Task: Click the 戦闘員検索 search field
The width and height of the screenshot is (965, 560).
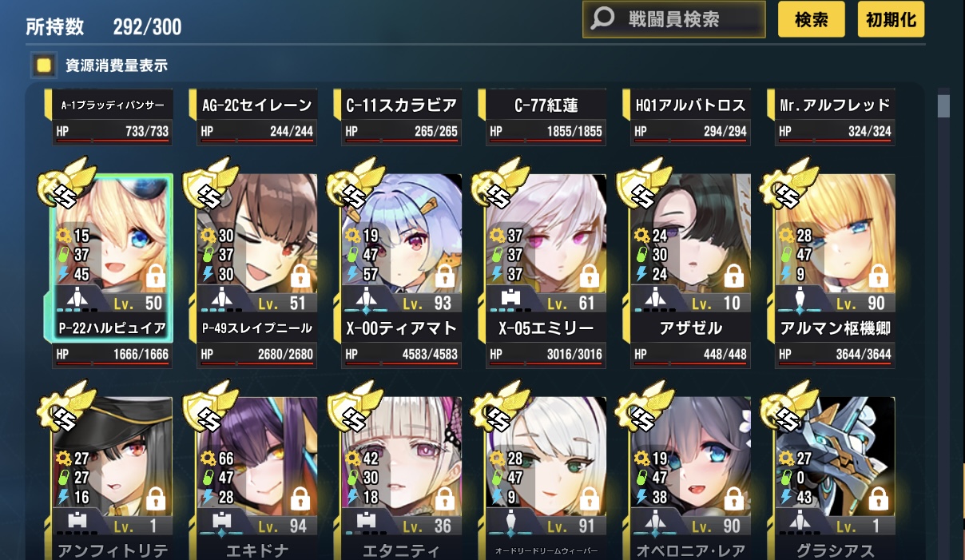Action: pyautogui.click(x=673, y=20)
